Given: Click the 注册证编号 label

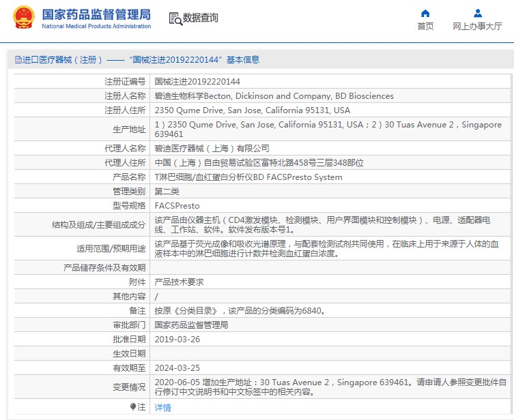Looking at the screenshot, I should [125, 82].
